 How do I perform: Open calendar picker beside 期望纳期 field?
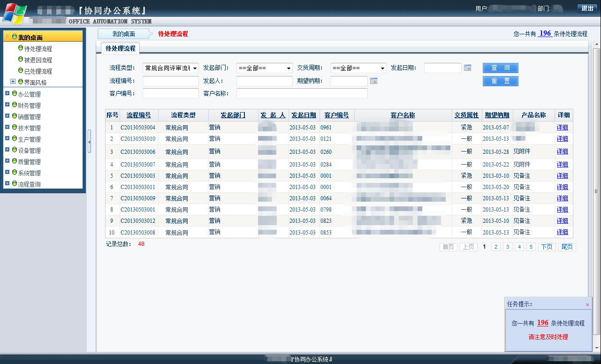tap(373, 81)
